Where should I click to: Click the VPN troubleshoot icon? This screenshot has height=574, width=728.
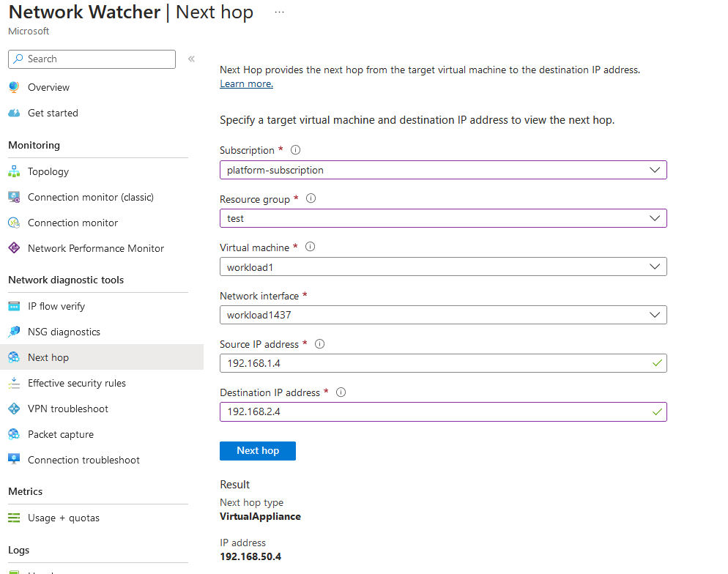(x=14, y=409)
